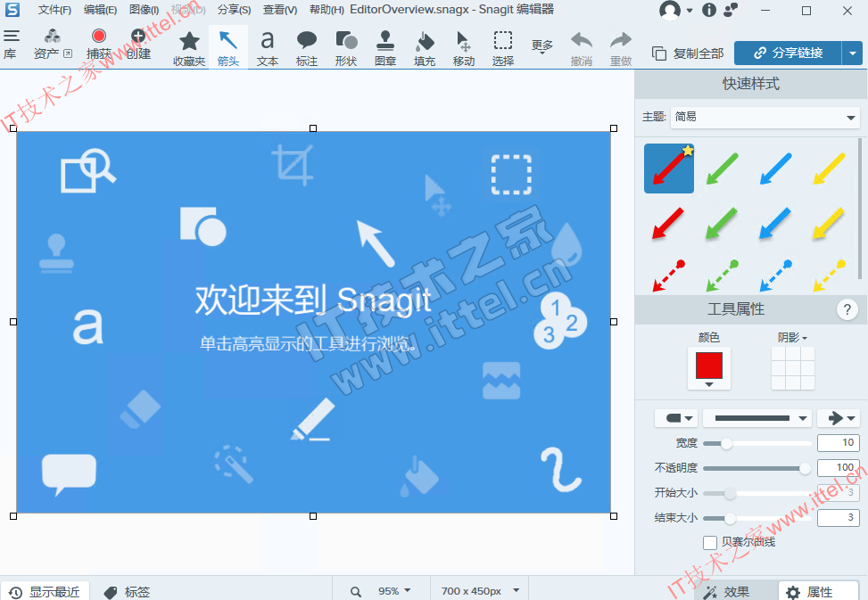Select the Selection (选择) tool
868x600 pixels.
pyautogui.click(x=503, y=48)
